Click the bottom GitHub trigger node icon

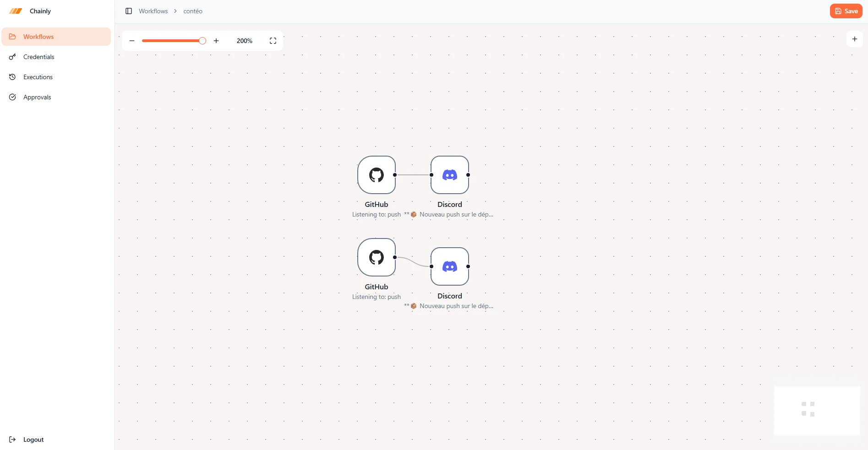coord(376,257)
